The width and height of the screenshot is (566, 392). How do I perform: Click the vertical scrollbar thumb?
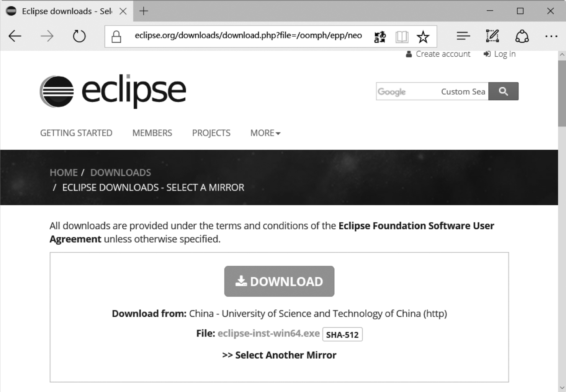pos(562,93)
